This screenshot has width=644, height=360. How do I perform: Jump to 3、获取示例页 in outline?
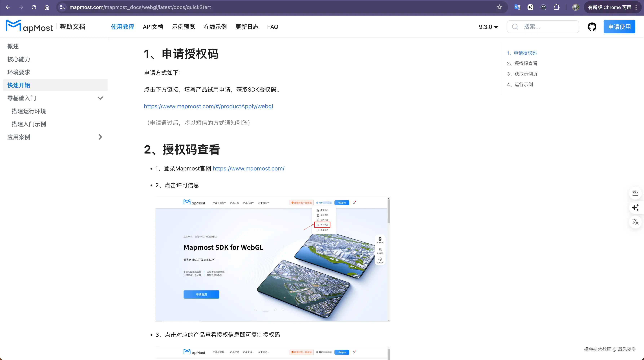[522, 74]
